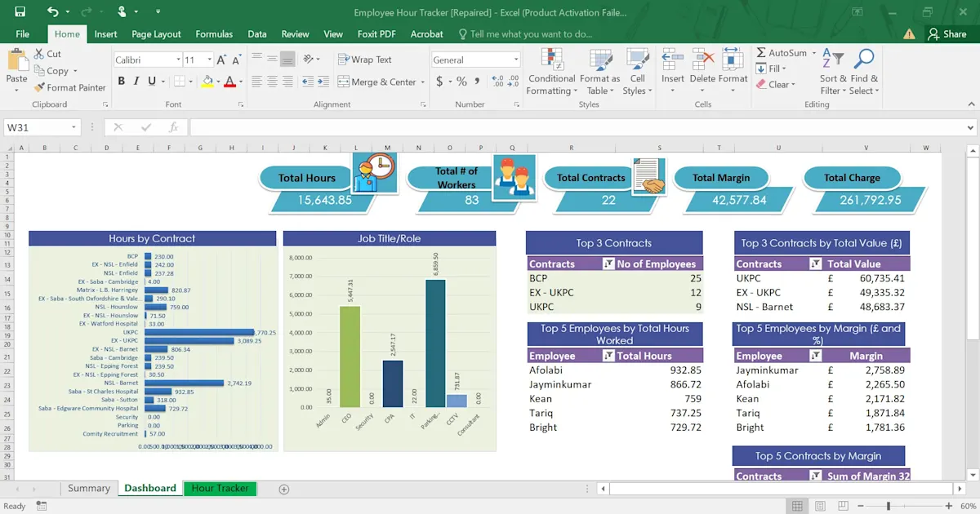
Task: Click Increase Decimal icon
Action: click(497, 82)
